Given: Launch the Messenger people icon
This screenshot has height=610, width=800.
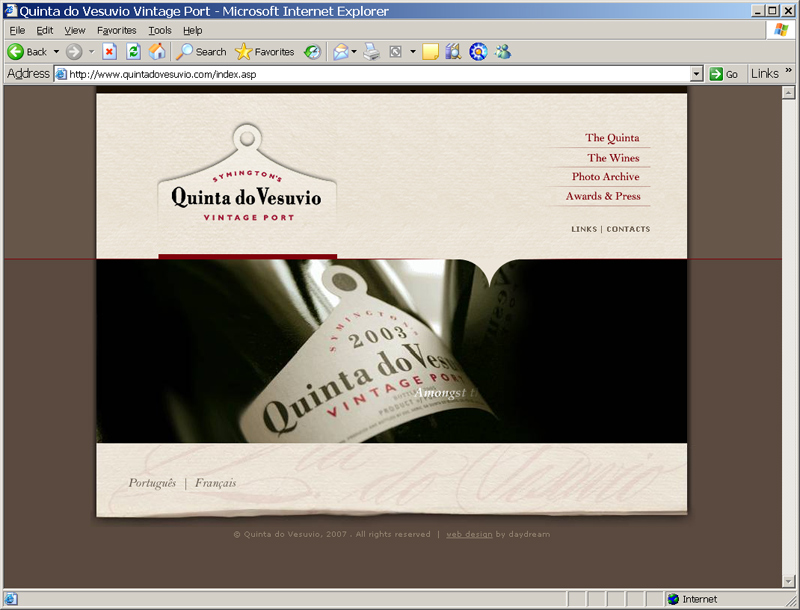Looking at the screenshot, I should 503,52.
